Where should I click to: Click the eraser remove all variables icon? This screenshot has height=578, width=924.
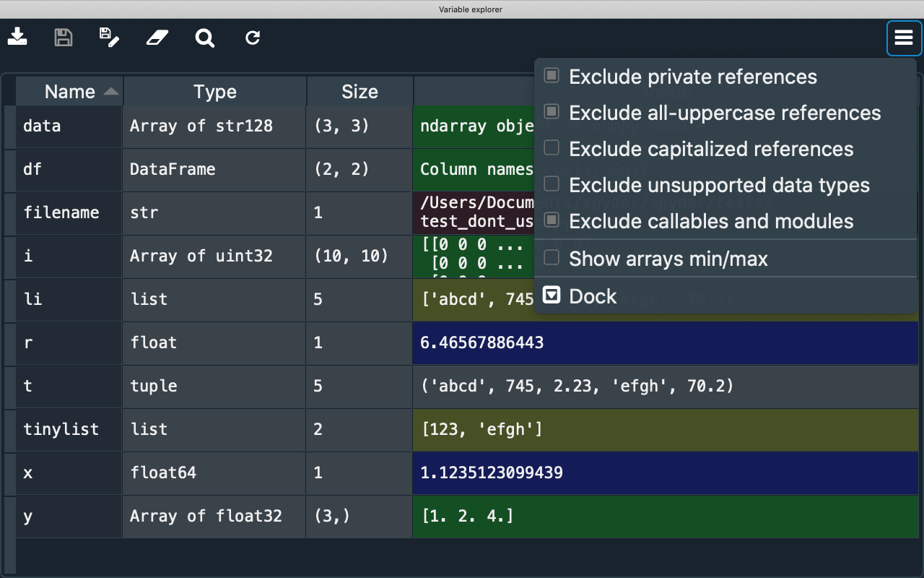click(157, 37)
